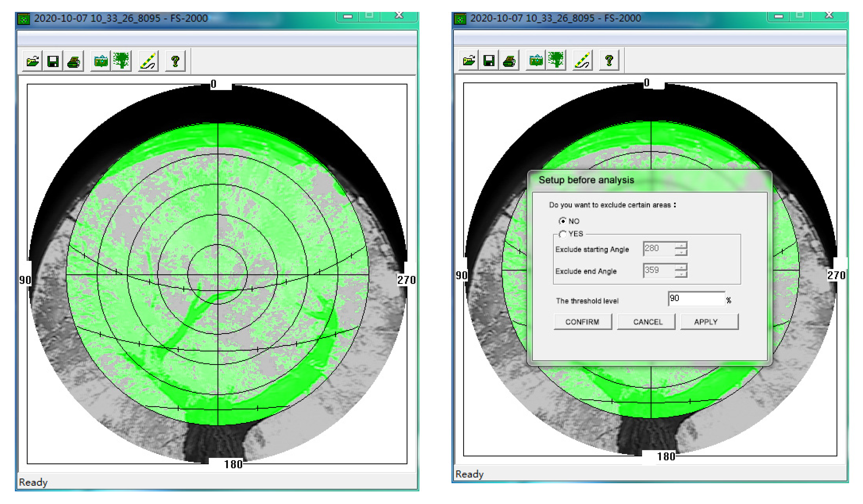Increase Exclude starting Angle with up arrow

[x=681, y=245]
